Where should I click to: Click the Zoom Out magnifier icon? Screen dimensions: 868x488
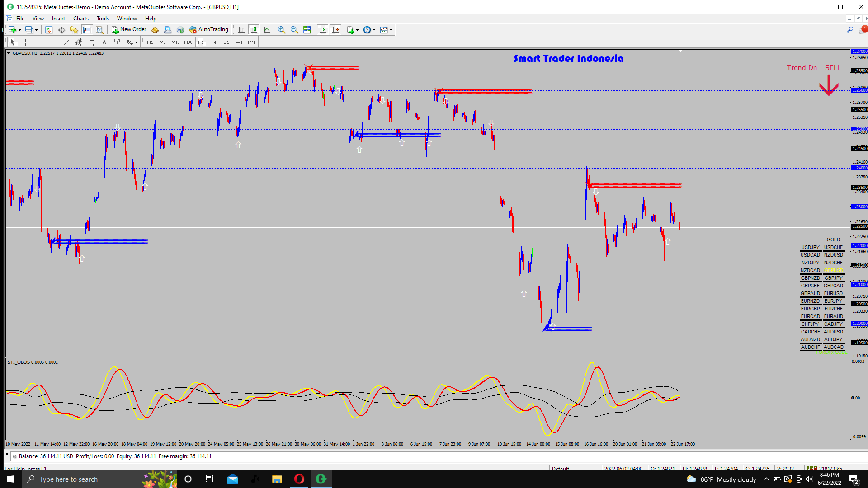pyautogui.click(x=294, y=30)
